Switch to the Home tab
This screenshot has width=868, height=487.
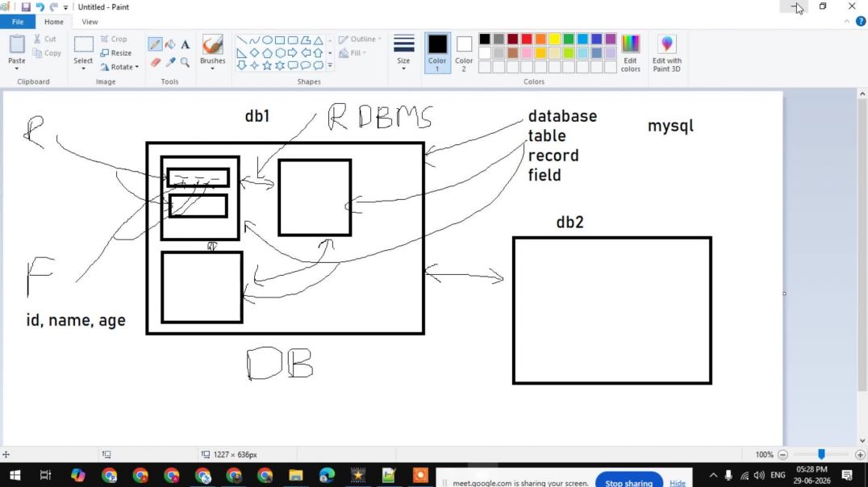pyautogui.click(x=54, y=22)
